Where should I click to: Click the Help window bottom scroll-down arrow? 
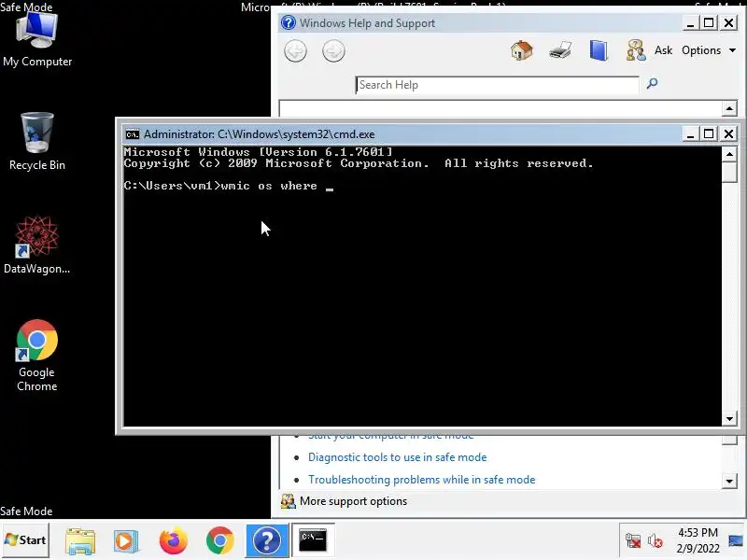(729, 481)
